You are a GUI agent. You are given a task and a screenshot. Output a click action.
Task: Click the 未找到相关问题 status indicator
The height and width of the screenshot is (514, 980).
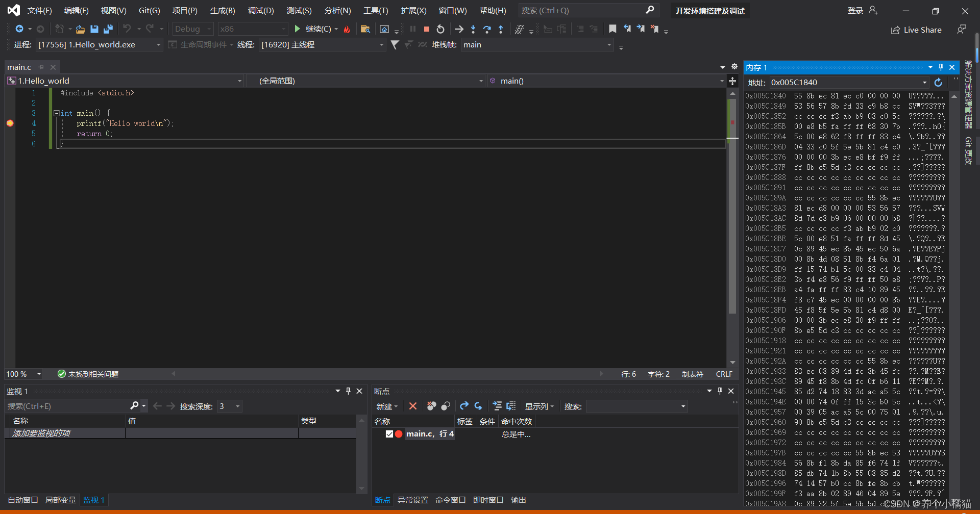click(x=88, y=374)
